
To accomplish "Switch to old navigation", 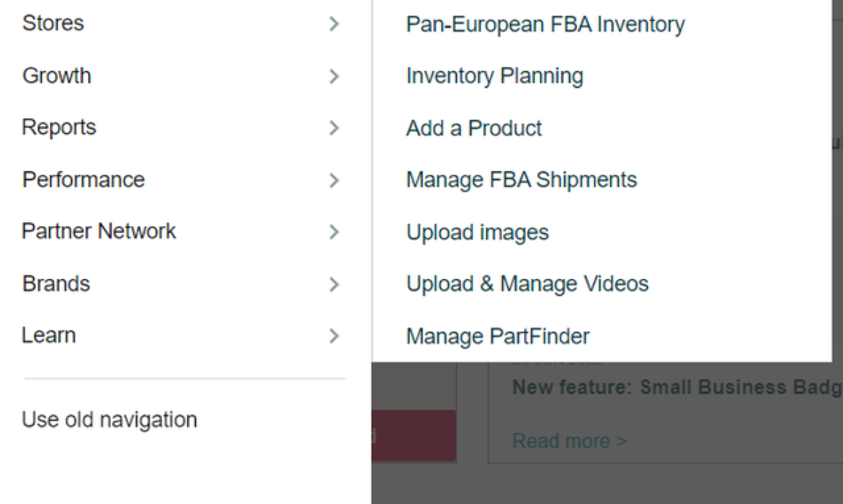I will (x=110, y=420).
